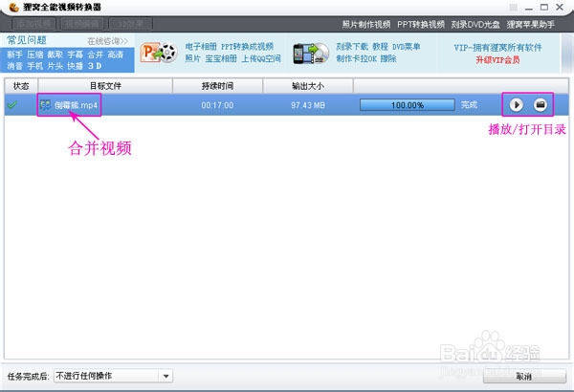Click the 目标文件 column header
Image resolution: width=574 pixels, height=392 pixels.
[105, 86]
